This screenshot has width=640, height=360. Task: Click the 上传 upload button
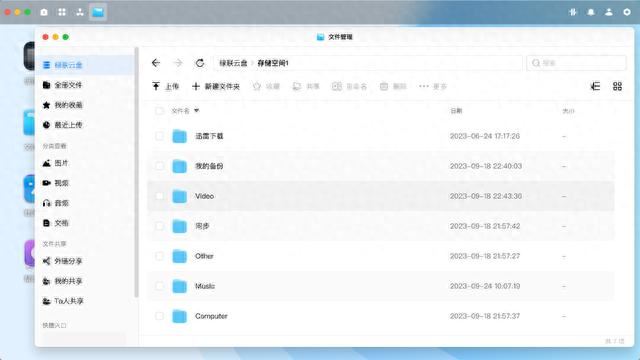[x=165, y=86]
